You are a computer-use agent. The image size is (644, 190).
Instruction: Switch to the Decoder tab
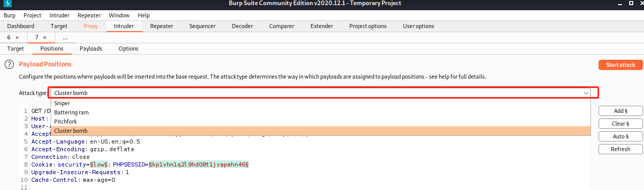242,26
